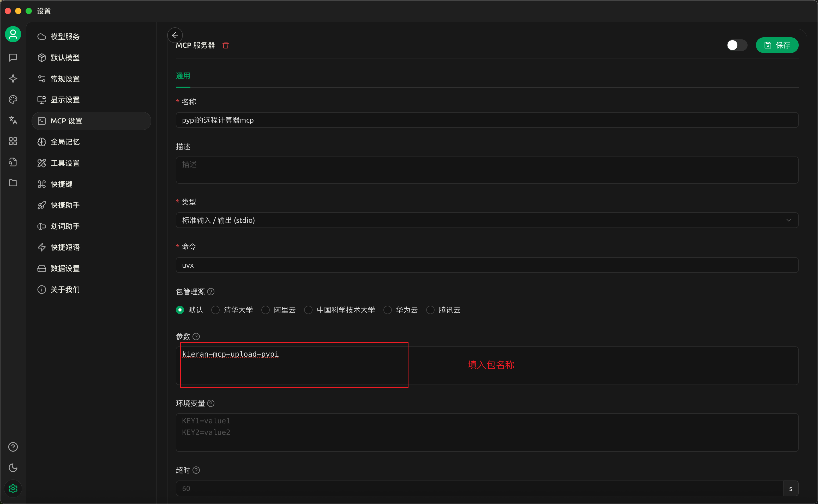Select 华为云 package source

pos(400,310)
